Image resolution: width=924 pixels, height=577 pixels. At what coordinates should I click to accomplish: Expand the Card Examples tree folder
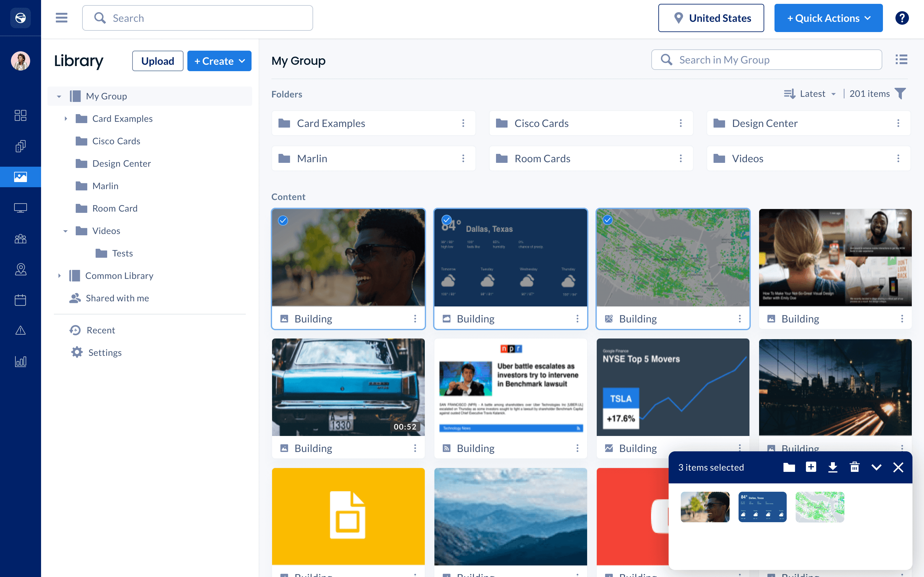(66, 119)
